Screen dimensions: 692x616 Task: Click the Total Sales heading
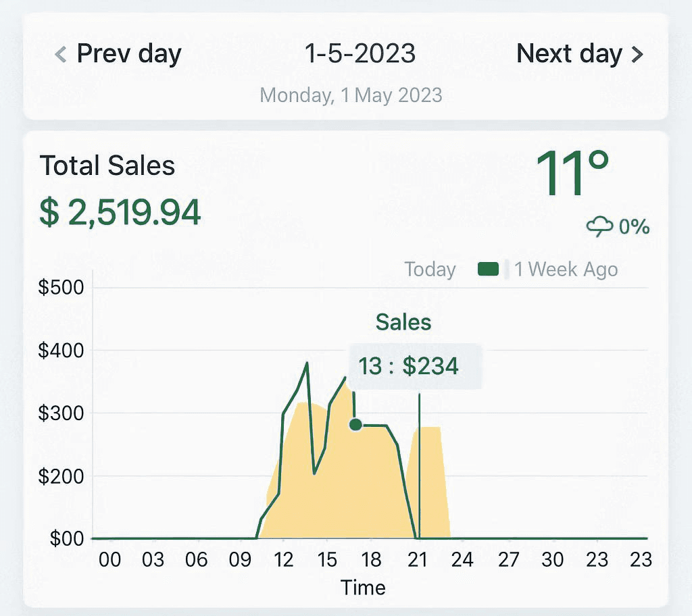(x=107, y=165)
